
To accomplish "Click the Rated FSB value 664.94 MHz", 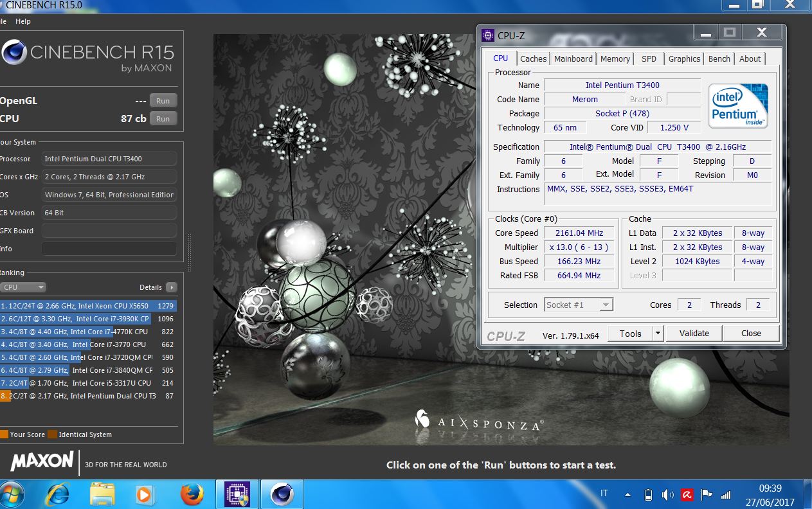I will click(x=578, y=276).
